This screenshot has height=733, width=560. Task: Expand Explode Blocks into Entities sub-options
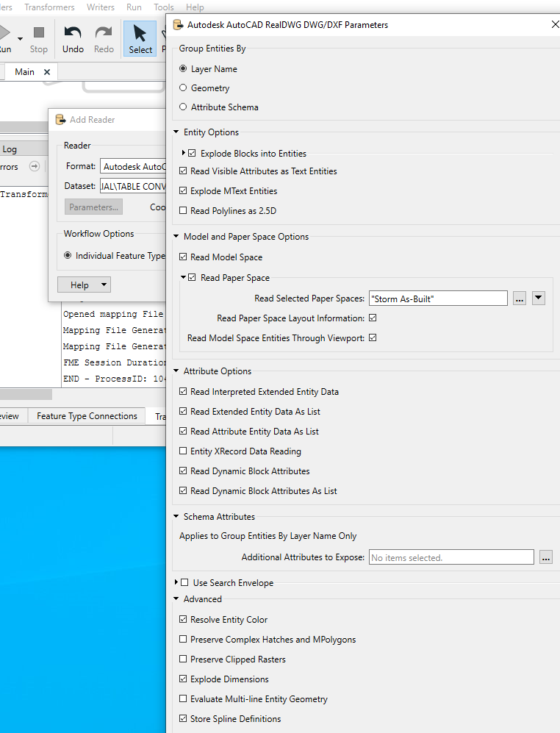(183, 153)
